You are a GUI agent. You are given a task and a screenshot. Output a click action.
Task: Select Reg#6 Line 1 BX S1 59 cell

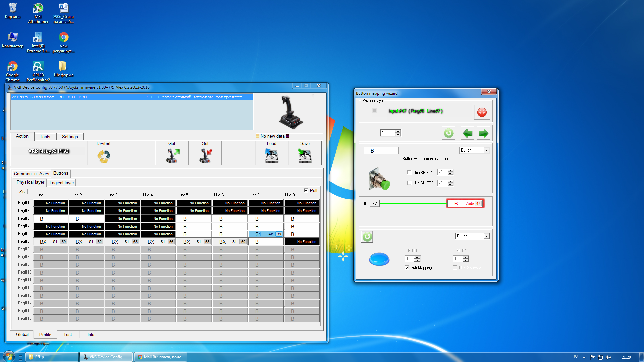coord(51,242)
